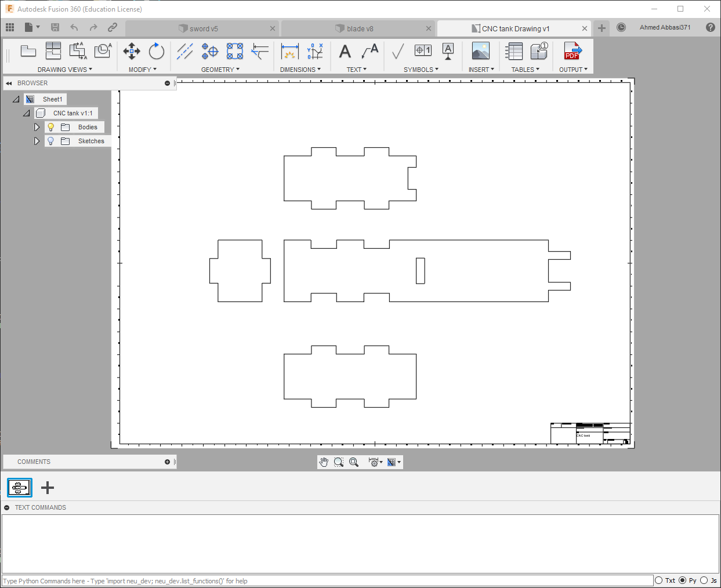Select the Rotate tool
The width and height of the screenshot is (721, 588).
click(x=156, y=51)
